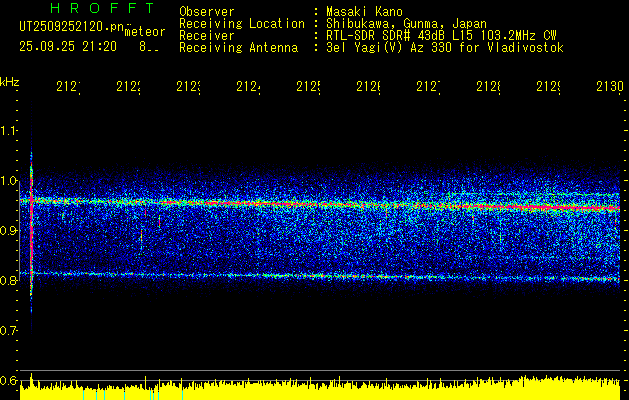Viewport: 629px width, 400px height.
Task: Click the 'Receiving Antenna' label
Action: (238, 48)
